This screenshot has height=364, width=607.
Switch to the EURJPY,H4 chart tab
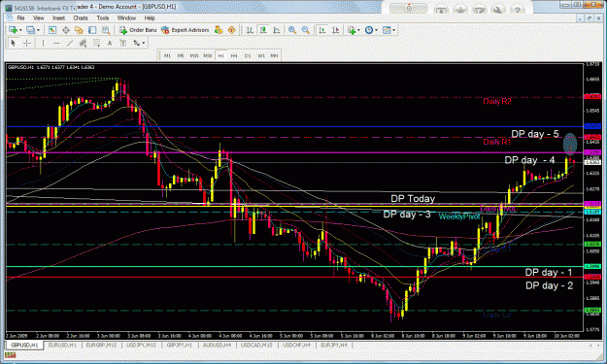pyautogui.click(x=334, y=345)
